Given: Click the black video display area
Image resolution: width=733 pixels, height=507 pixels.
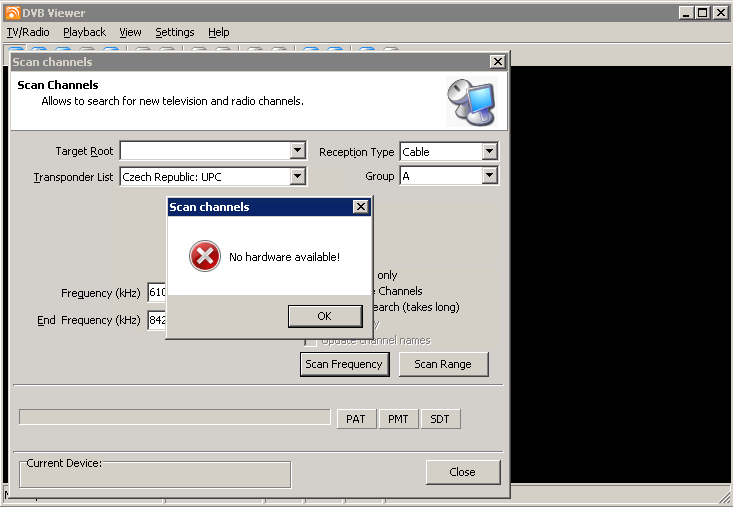Looking at the screenshot, I should (620, 274).
